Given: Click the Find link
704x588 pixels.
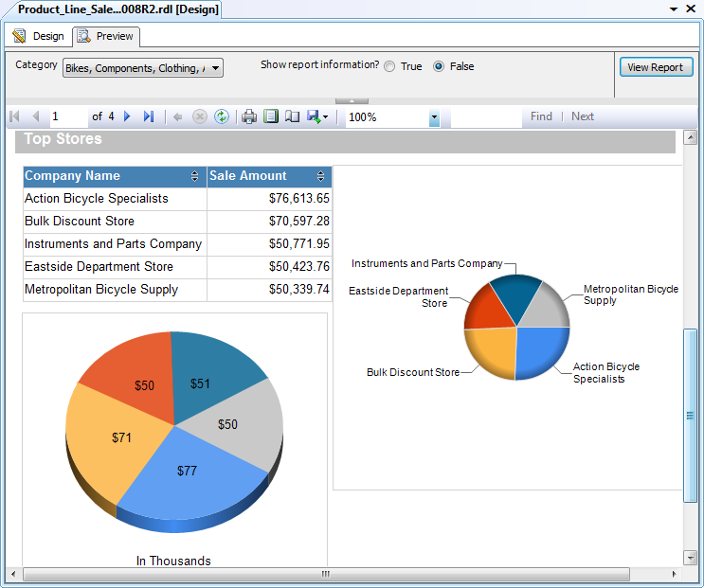Looking at the screenshot, I should 541,116.
